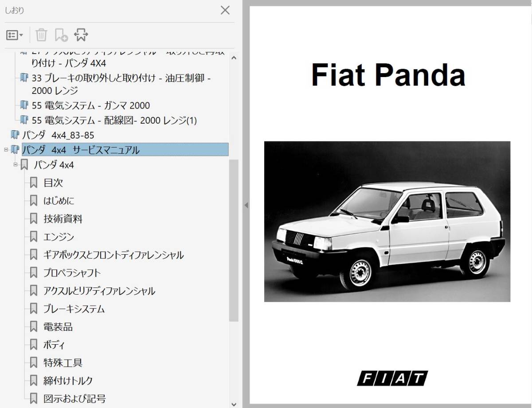The width and height of the screenshot is (532, 408).
Task: Open the ブレーキシステム bookmark
Action: pyautogui.click(x=74, y=309)
